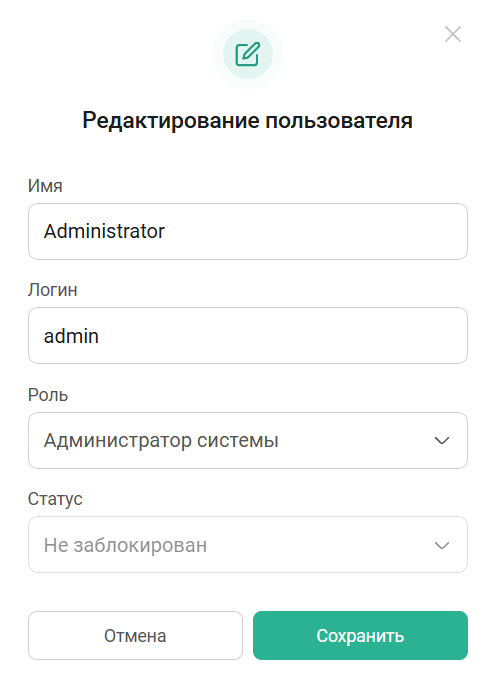Click the Роль dropdown chevron arrow
496x688 pixels.
click(442, 440)
